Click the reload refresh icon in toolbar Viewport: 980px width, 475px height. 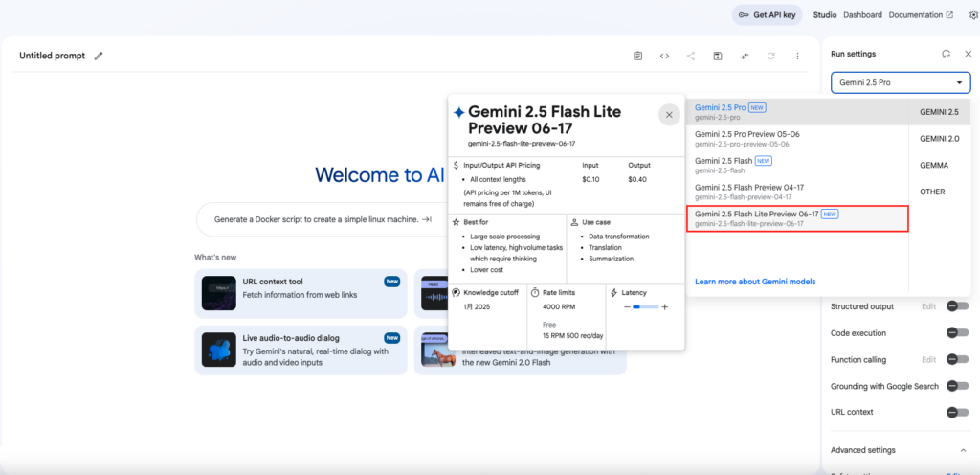pyautogui.click(x=771, y=56)
